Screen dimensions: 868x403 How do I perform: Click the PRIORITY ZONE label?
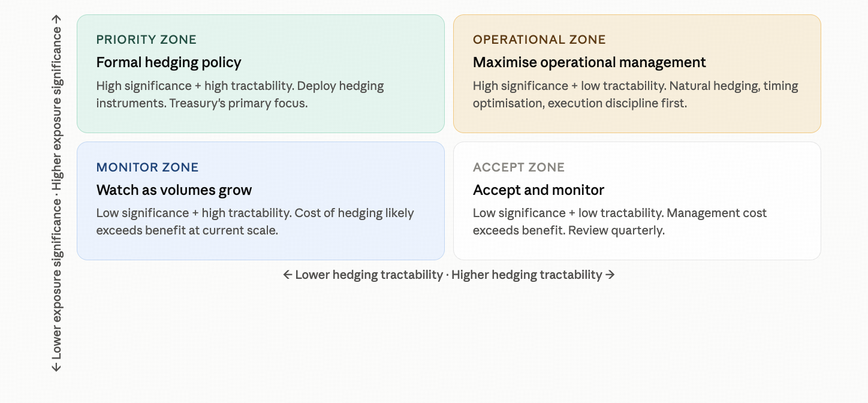pyautogui.click(x=146, y=40)
